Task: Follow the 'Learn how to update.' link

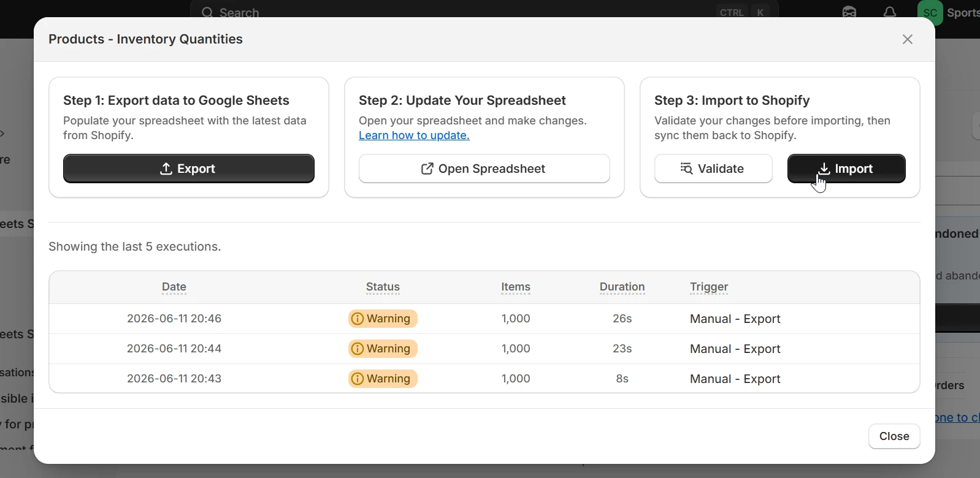Action: (x=415, y=136)
